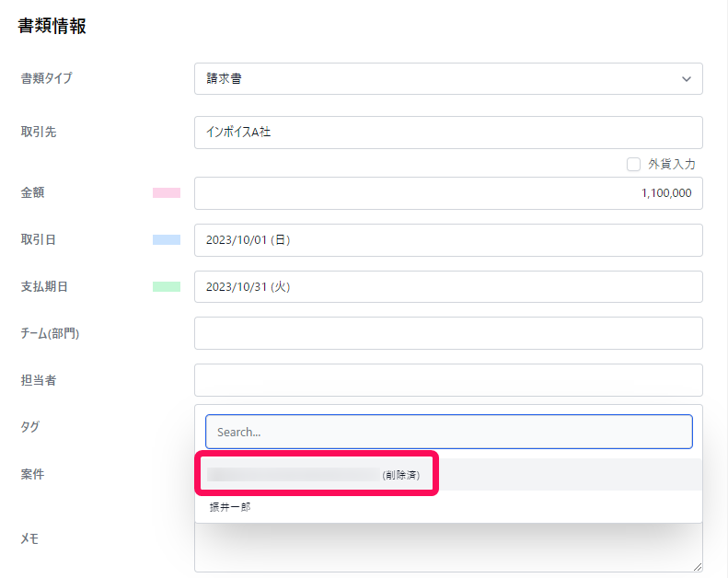Click the メモ text area
728x578 pixels.
point(448,548)
